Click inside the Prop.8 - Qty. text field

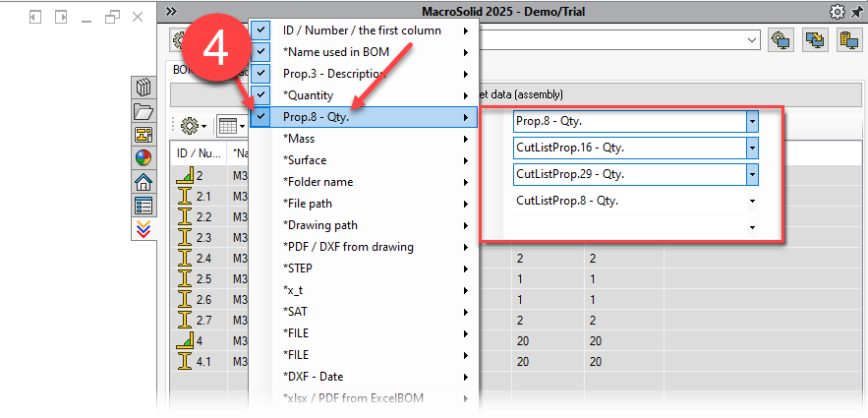coord(630,121)
